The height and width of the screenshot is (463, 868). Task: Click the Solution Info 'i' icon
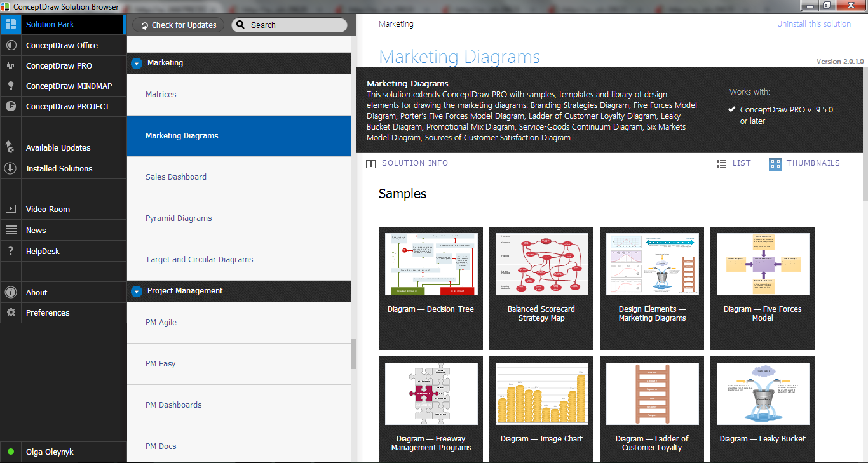(x=370, y=164)
